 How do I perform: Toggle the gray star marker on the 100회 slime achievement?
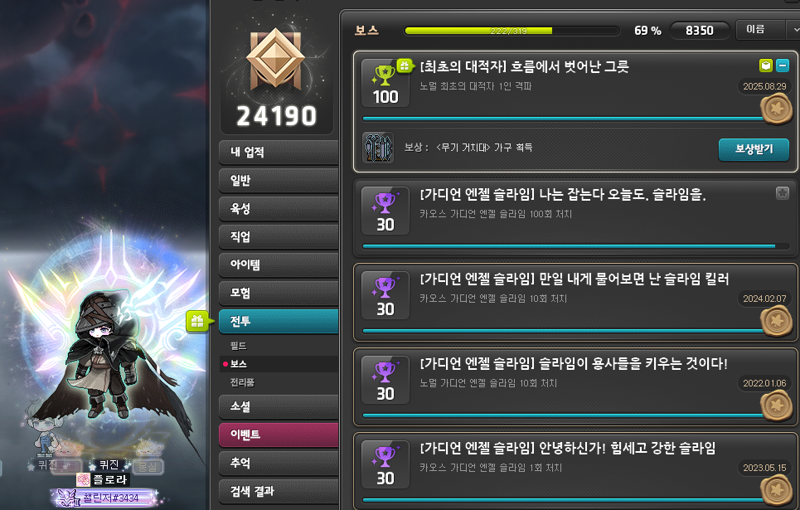pyautogui.click(x=782, y=193)
